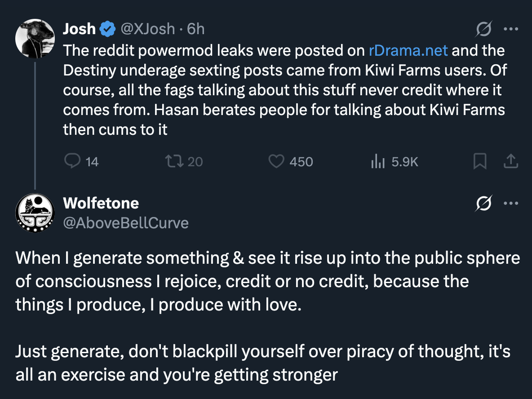
Task: Like Josh's post with the heart icon
Action: tap(276, 161)
